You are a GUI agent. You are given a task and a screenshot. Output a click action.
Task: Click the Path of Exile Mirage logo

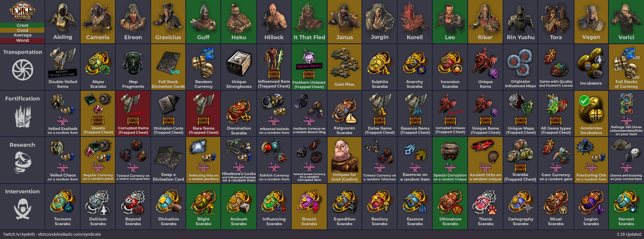22,11
